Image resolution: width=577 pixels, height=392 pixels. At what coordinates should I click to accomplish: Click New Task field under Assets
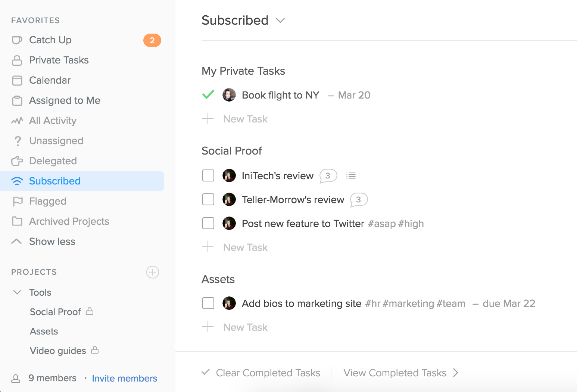tap(245, 327)
